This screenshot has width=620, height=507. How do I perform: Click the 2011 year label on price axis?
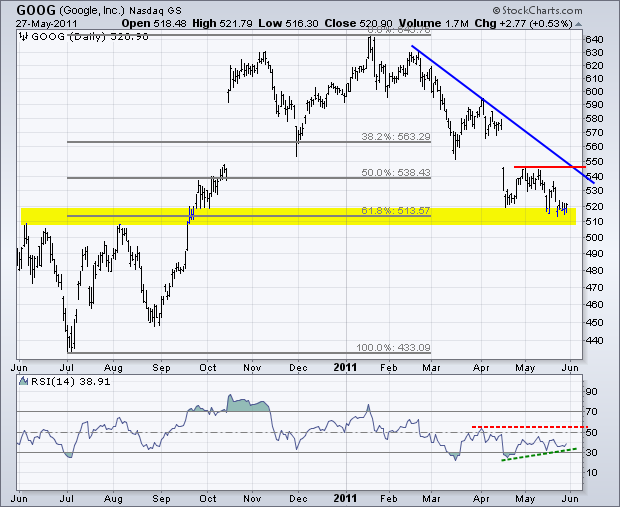coord(345,367)
